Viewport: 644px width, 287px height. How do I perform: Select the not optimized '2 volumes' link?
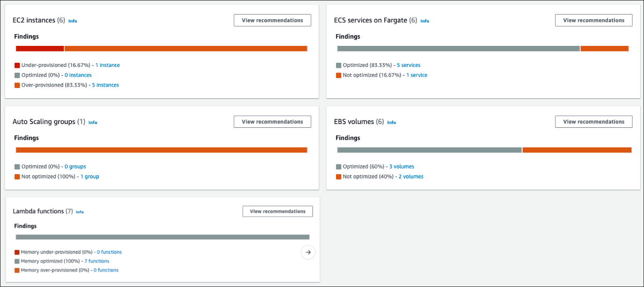pyautogui.click(x=411, y=177)
